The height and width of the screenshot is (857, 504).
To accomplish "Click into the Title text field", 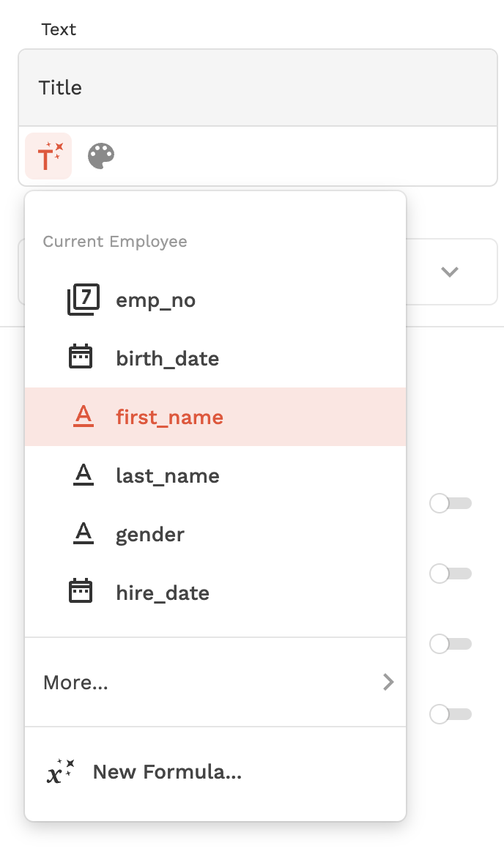I will 258,88.
